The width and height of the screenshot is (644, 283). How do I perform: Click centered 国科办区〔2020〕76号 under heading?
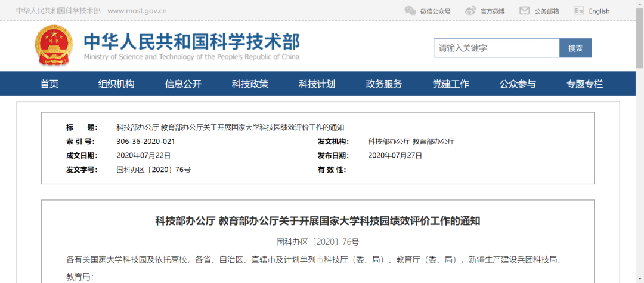tap(318, 242)
